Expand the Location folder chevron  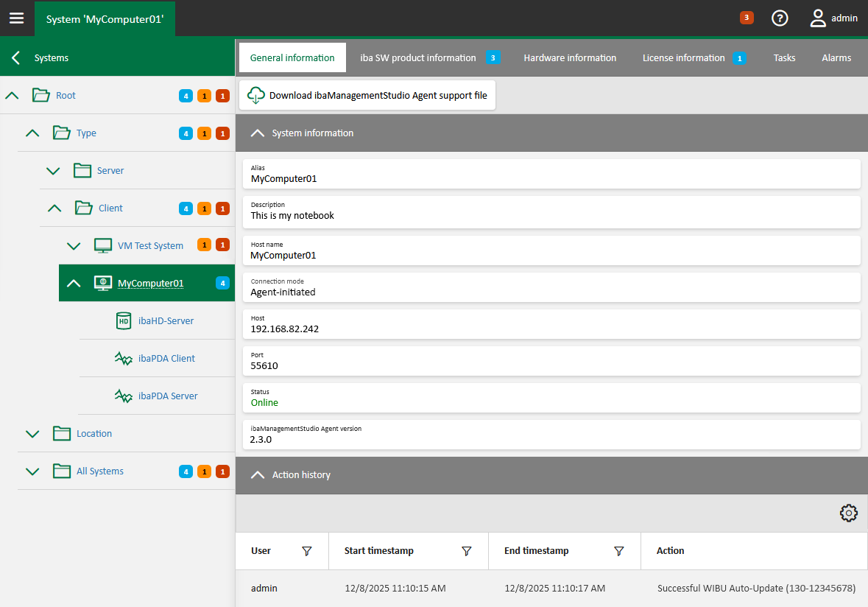pos(32,434)
